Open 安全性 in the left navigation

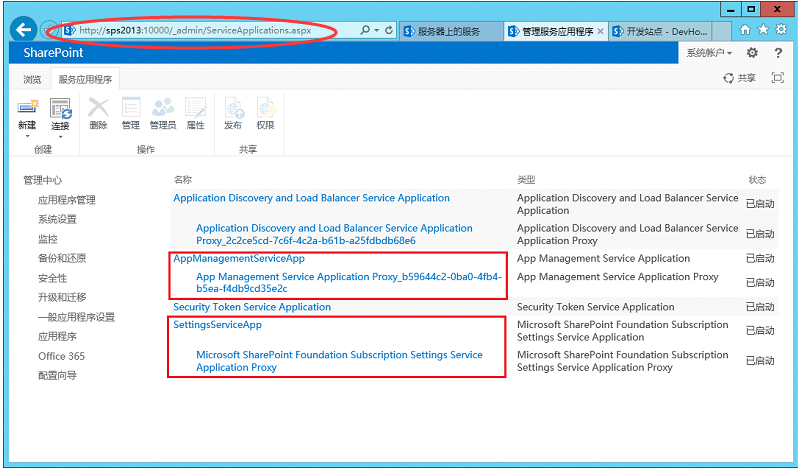[52, 278]
